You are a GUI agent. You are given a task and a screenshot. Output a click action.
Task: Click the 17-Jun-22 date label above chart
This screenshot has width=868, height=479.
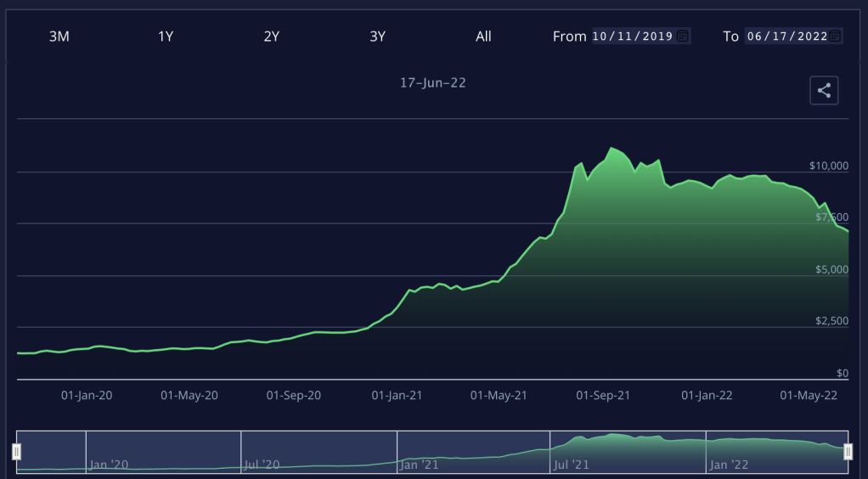coord(433,83)
